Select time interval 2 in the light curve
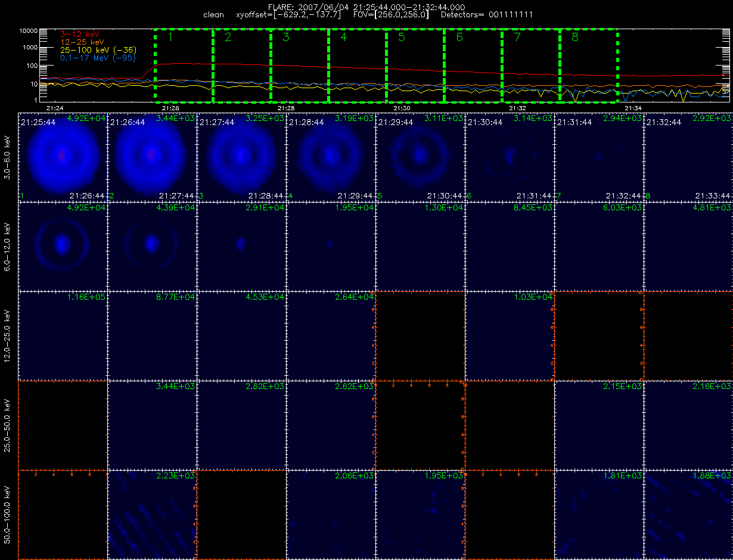 pos(242,65)
